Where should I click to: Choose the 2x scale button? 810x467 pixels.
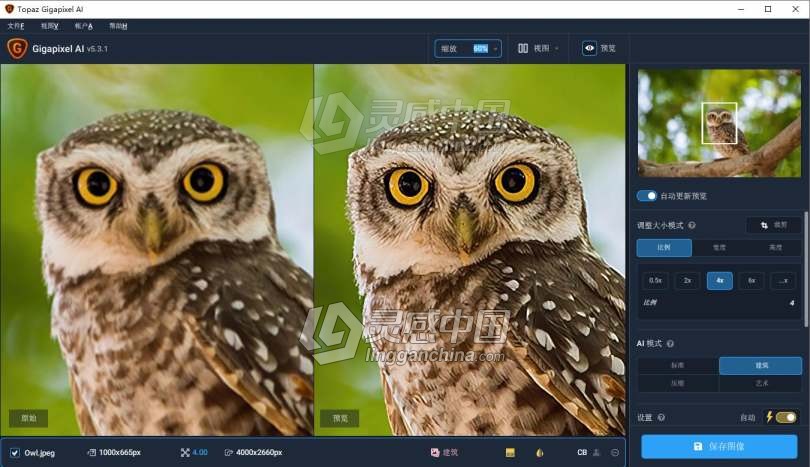[x=687, y=281]
